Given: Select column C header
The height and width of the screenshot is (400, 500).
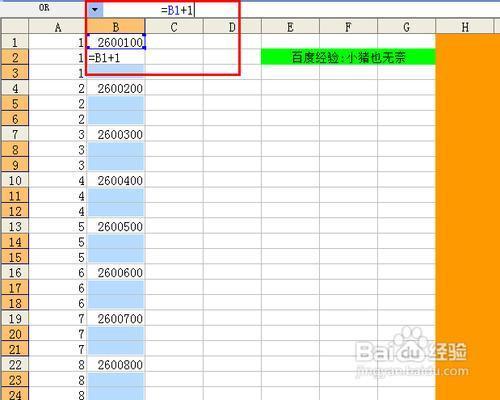Looking at the screenshot, I should tap(174, 27).
